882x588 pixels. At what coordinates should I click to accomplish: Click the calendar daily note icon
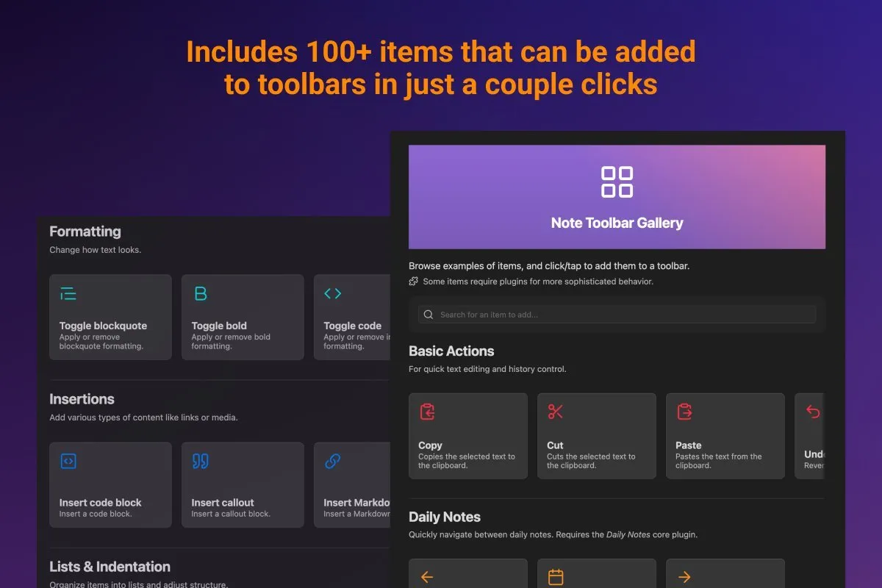coord(556,577)
